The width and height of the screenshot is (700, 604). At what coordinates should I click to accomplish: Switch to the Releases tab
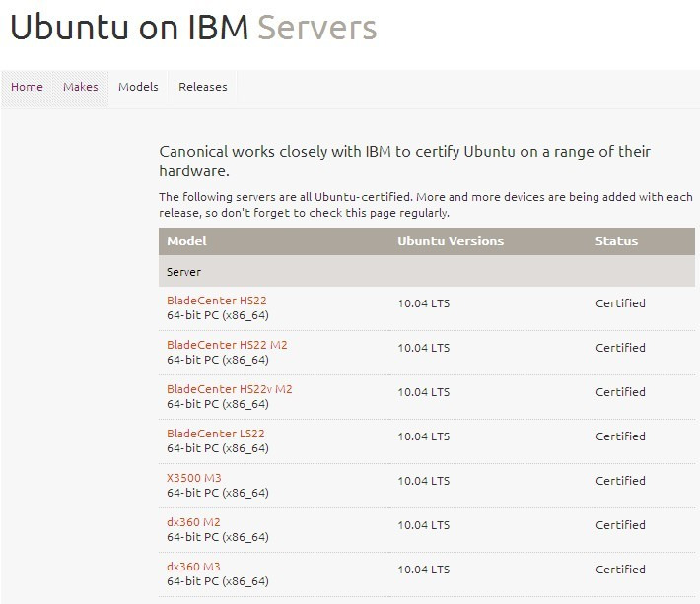[x=203, y=87]
